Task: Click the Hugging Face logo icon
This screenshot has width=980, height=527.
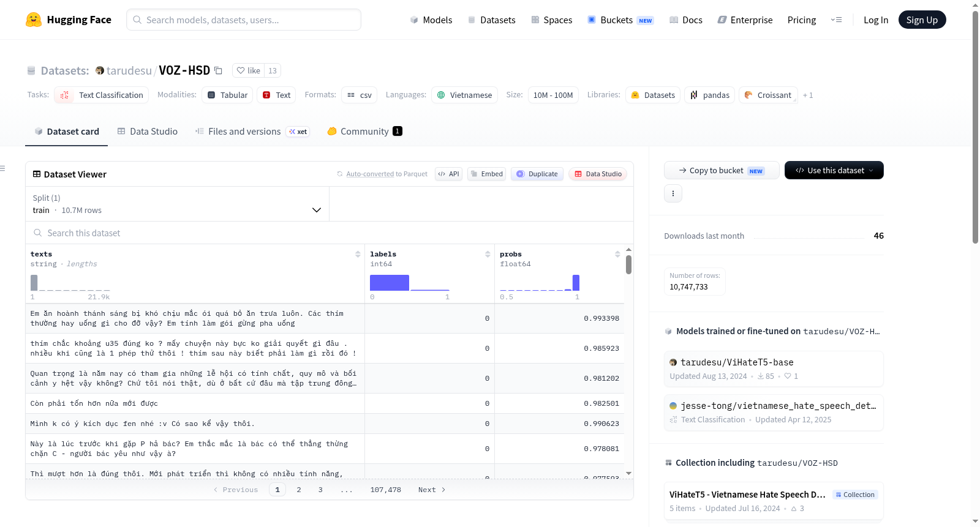Action: [34, 20]
